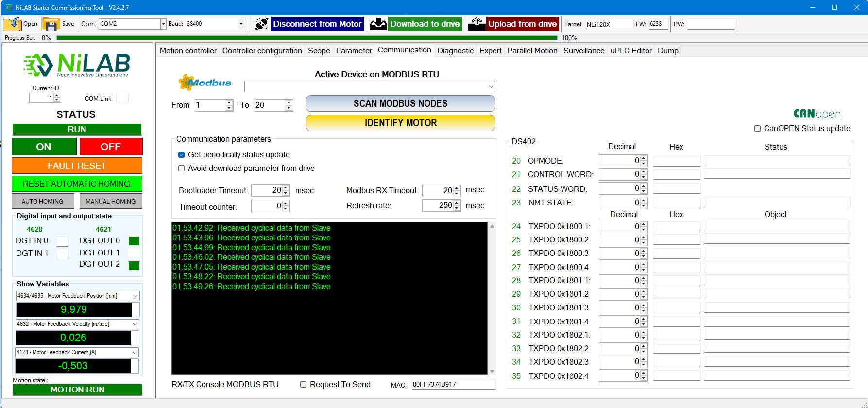Screen dimensions: 868x408
Task: Open the uPLC Editor tab
Action: (630, 51)
